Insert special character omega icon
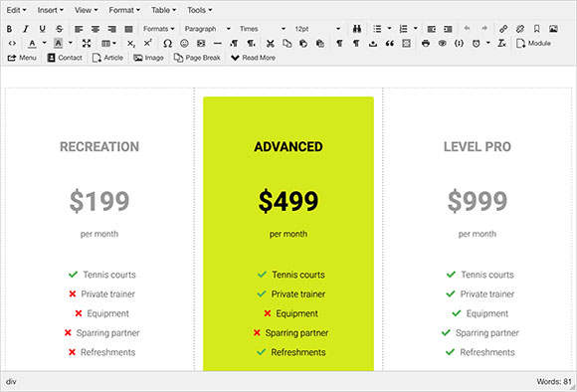Screen dimensions: 577x392 point(167,44)
